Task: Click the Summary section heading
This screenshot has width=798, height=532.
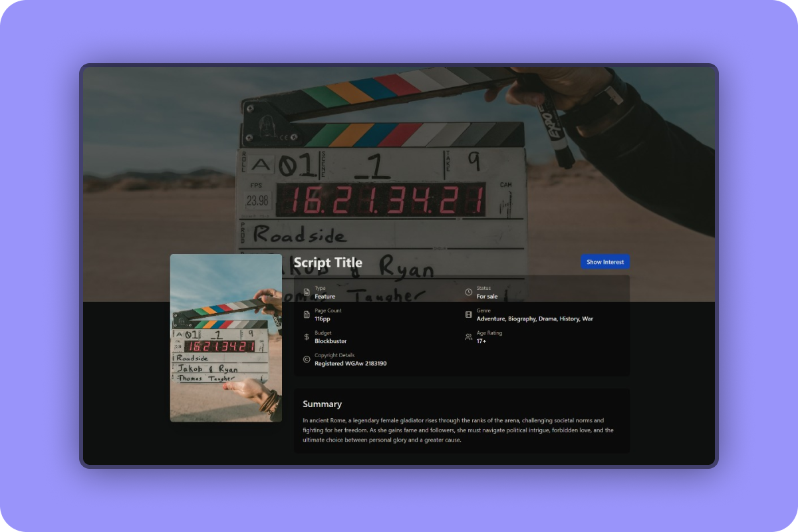Action: point(322,404)
